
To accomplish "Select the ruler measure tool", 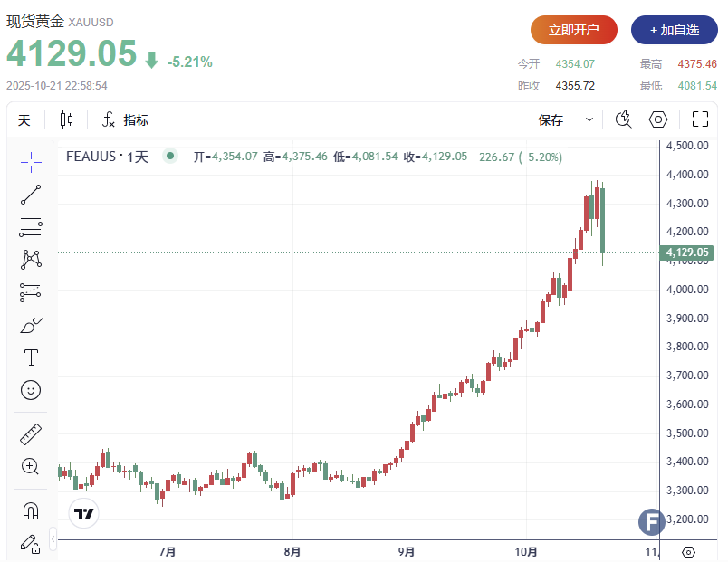I will click(x=31, y=434).
